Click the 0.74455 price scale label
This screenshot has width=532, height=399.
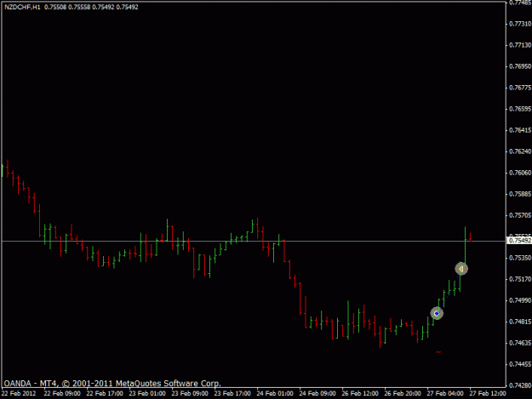[x=520, y=364]
